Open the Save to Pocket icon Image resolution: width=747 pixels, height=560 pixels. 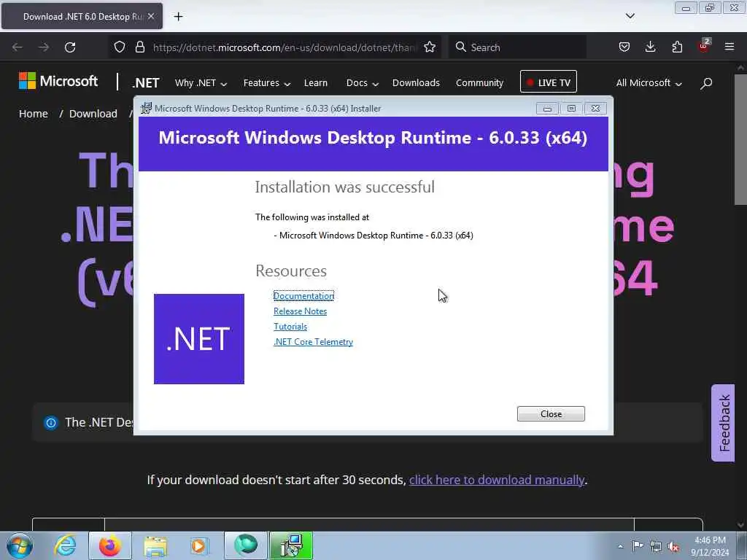(624, 47)
